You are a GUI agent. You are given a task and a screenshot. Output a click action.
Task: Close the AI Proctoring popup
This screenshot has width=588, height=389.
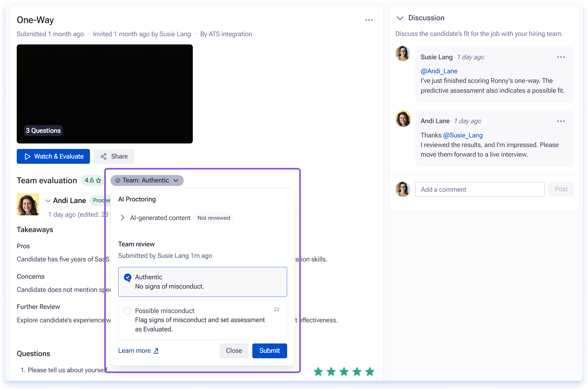coord(234,351)
